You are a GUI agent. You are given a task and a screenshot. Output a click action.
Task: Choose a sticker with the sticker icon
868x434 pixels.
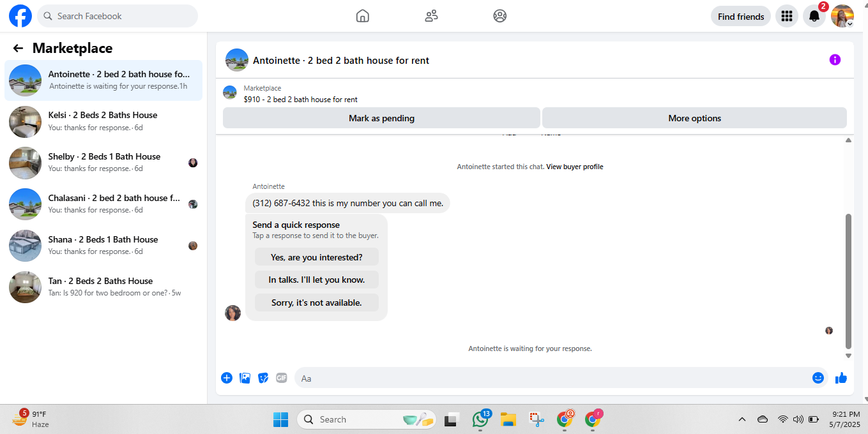[263, 378]
